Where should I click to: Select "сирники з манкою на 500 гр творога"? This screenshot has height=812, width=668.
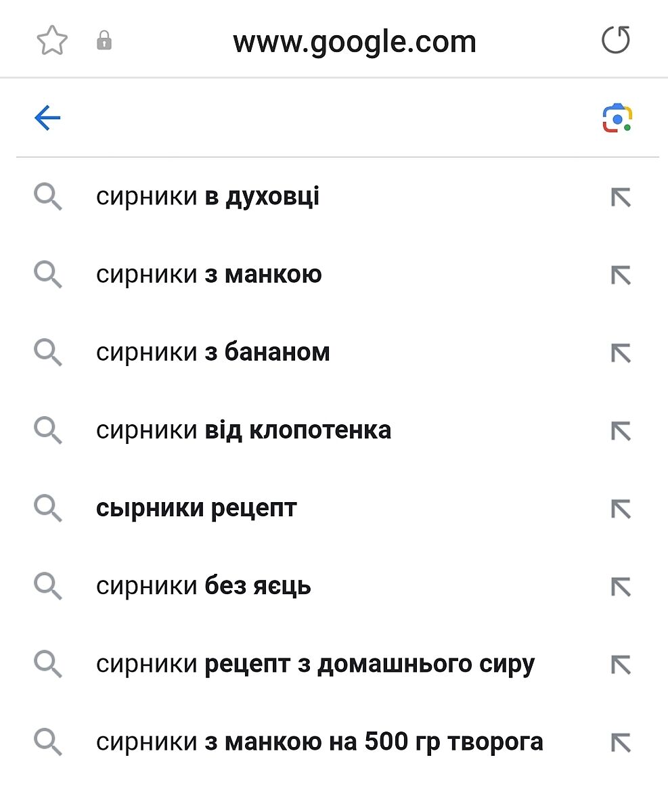pyautogui.click(x=319, y=742)
